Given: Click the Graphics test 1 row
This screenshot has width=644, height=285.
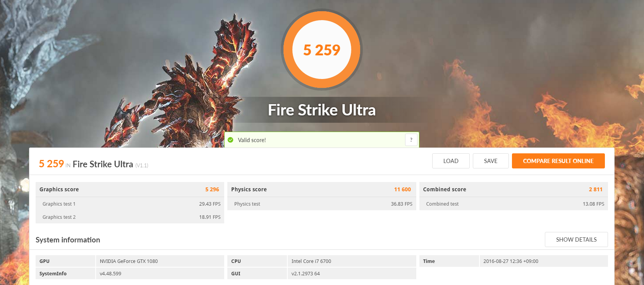Looking at the screenshot, I should coord(130,204).
